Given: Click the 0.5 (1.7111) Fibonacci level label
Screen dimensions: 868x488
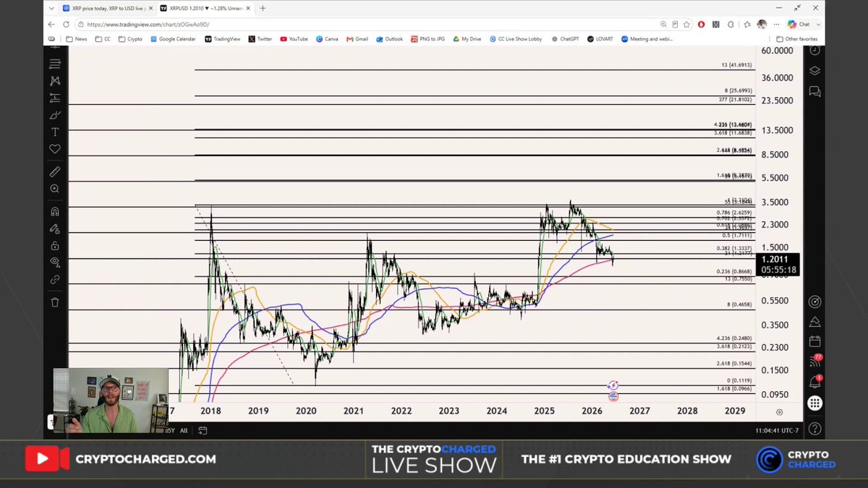Looking at the screenshot, I should coord(736,236).
